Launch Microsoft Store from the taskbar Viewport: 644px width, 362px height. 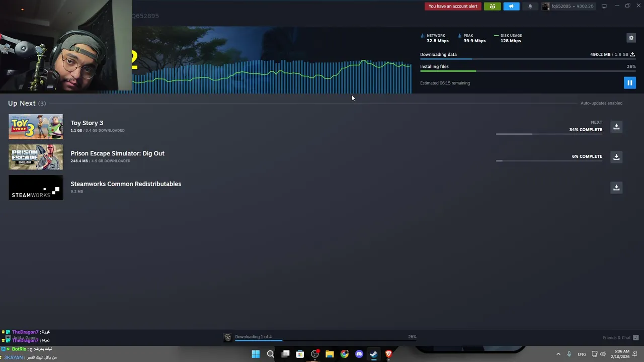point(300,354)
